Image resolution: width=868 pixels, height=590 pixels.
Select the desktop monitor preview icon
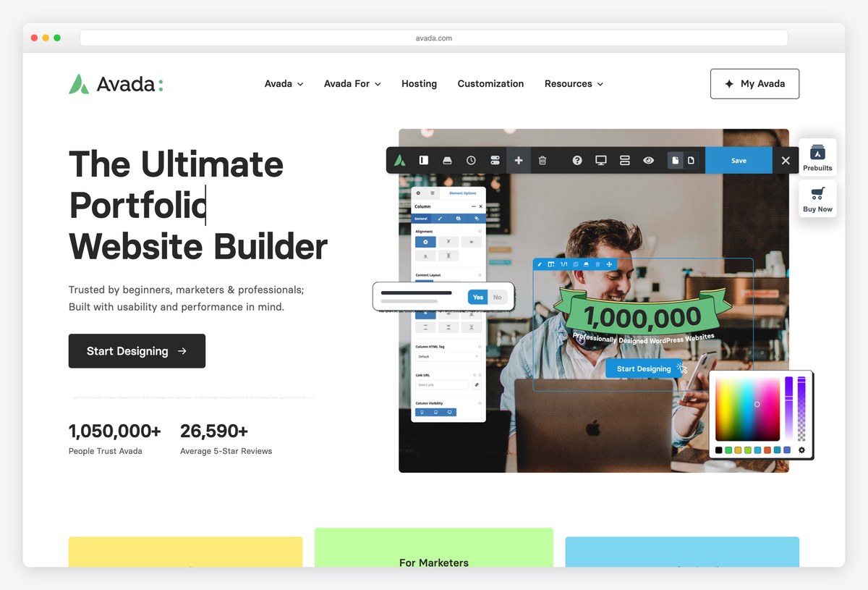click(601, 161)
